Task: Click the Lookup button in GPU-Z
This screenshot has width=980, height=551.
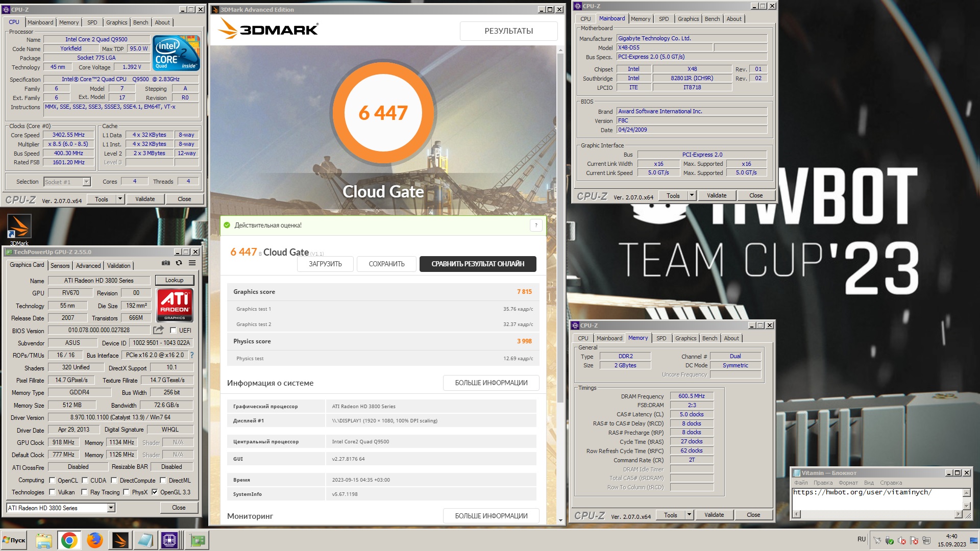Action: click(x=174, y=280)
